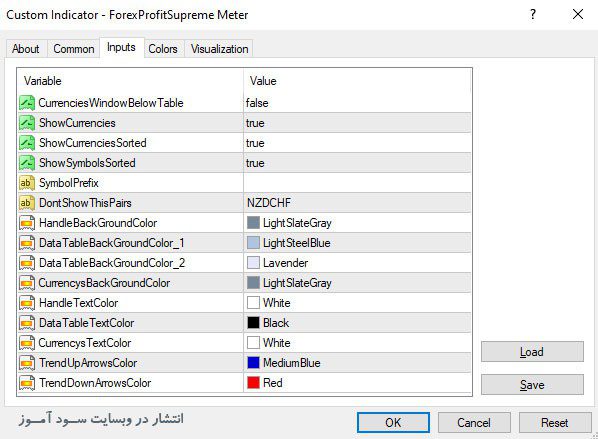The width and height of the screenshot is (598, 439).
Task: Click the MediumBlue color swatch
Action: pos(253,363)
